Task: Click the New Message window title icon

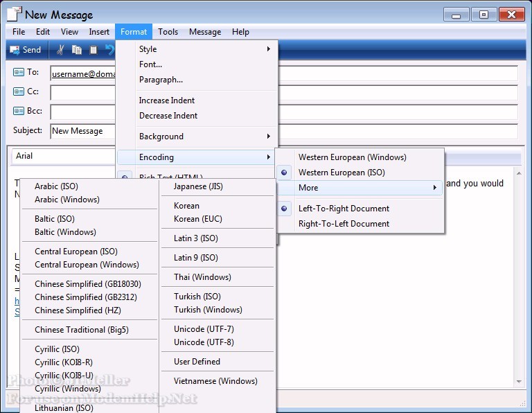Action: 14,14
